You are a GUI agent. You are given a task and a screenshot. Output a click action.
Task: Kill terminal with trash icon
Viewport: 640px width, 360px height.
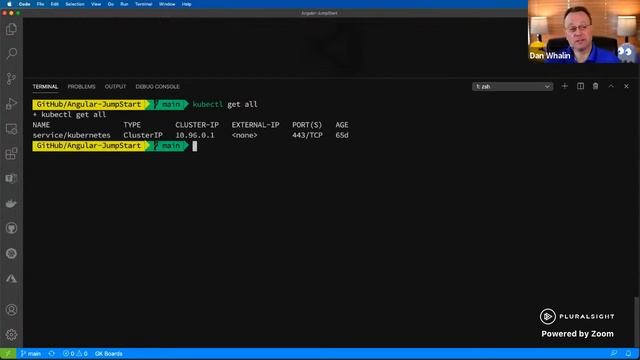click(x=596, y=86)
